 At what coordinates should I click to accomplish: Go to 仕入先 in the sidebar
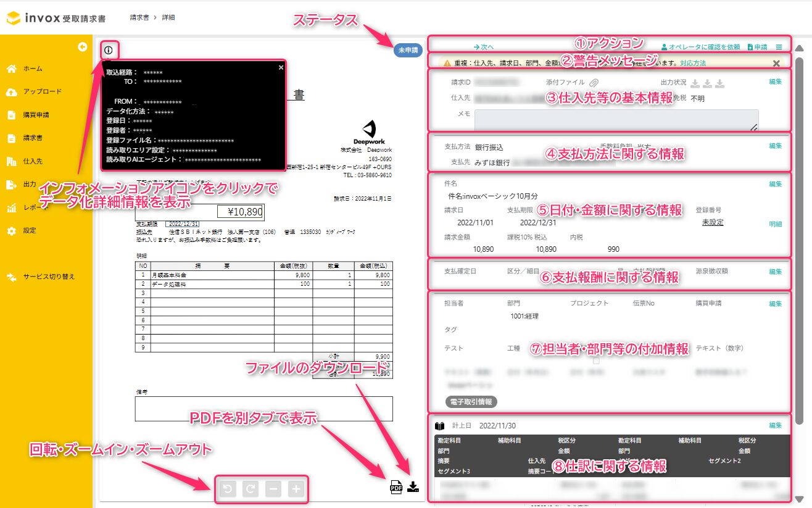(x=32, y=161)
